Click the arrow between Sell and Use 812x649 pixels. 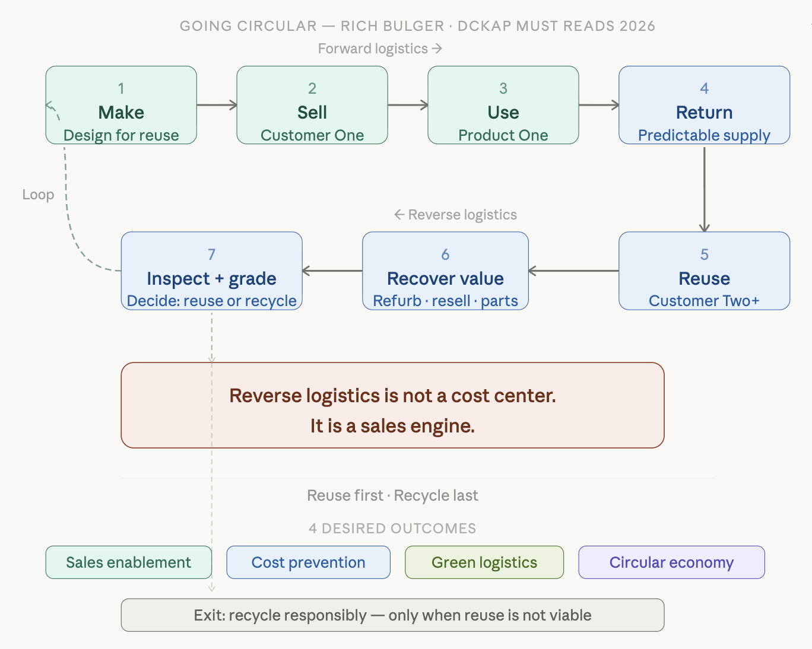(407, 105)
